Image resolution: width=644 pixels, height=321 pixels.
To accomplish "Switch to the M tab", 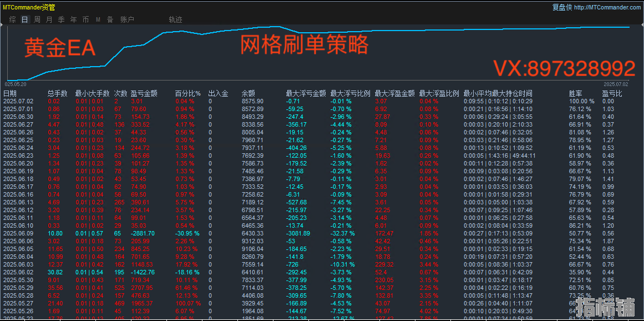I will 98,19.
